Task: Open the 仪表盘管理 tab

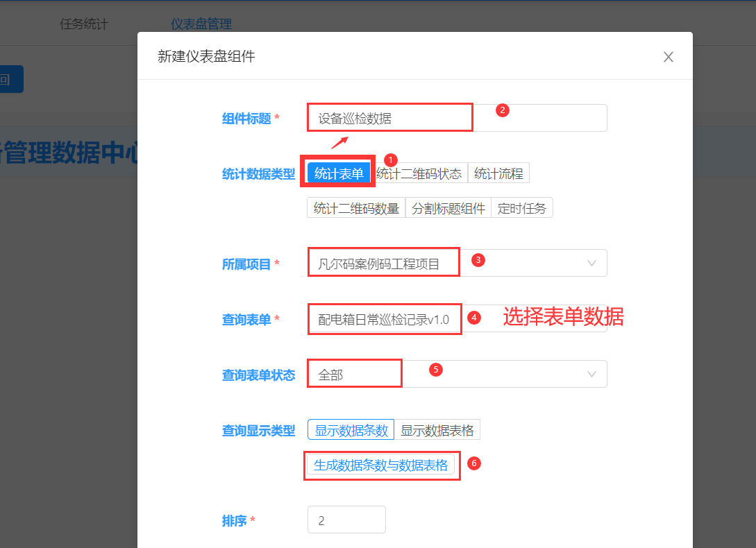Action: tap(201, 24)
